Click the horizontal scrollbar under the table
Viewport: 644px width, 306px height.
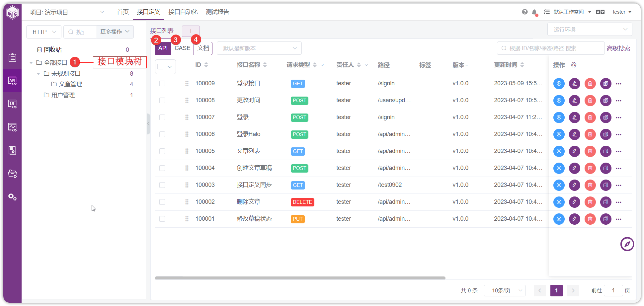tap(300, 278)
